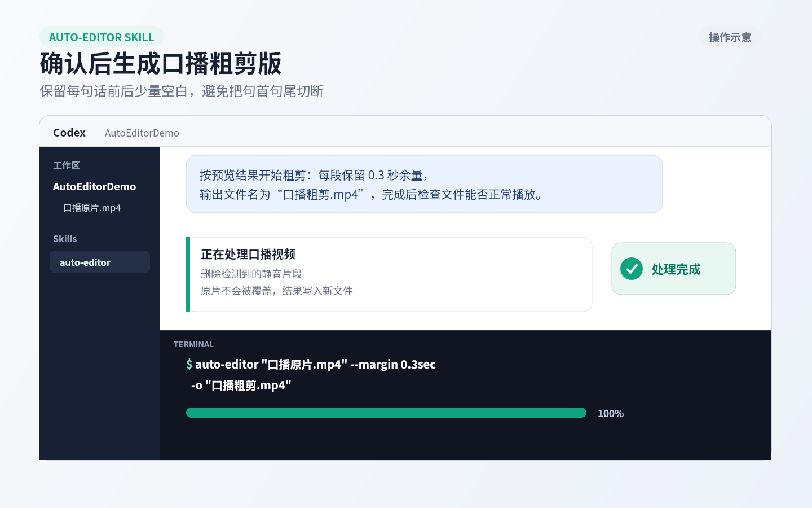Viewport: 812px width, 508px height.
Task: Select the auto-editor skill
Action: [x=100, y=262]
